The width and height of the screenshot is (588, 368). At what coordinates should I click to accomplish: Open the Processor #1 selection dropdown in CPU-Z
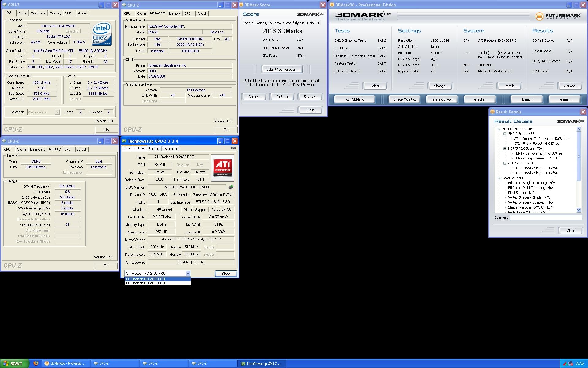(57, 112)
